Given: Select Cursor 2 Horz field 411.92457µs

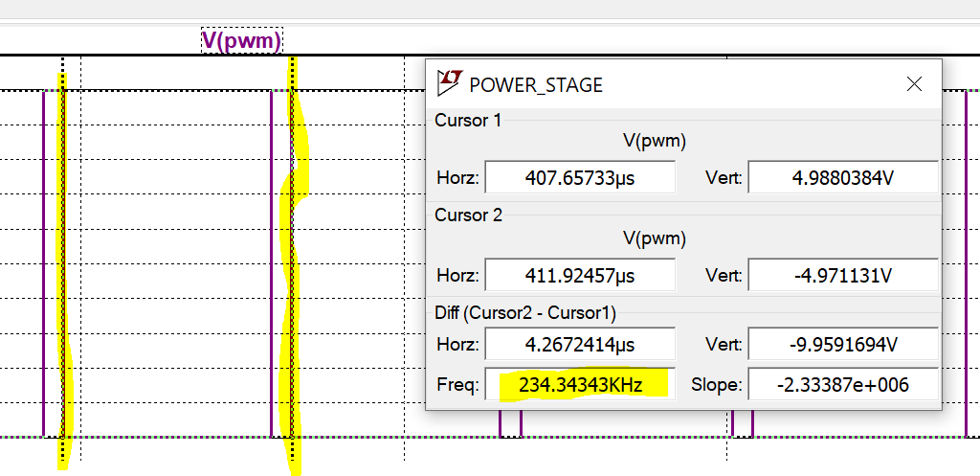Looking at the screenshot, I should click(580, 275).
